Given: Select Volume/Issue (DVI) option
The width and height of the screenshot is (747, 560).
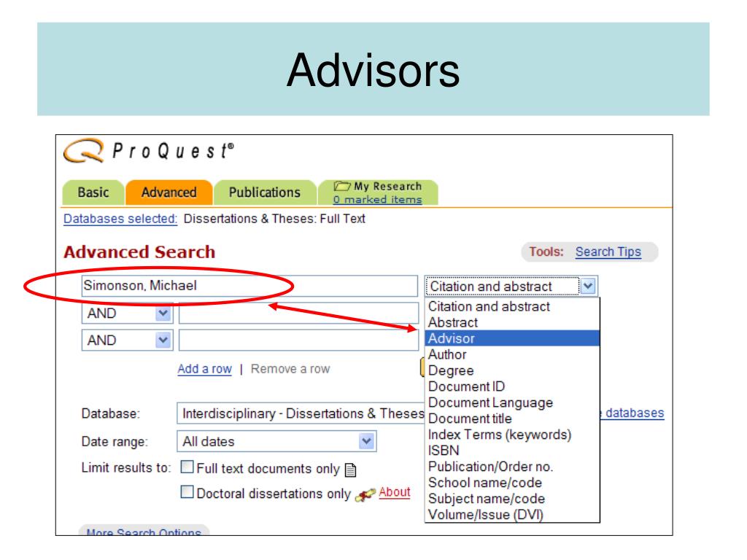Looking at the screenshot, I should click(x=511, y=515).
